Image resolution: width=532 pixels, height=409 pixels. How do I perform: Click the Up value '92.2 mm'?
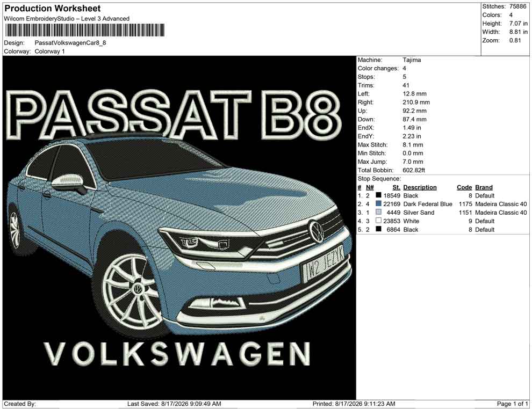414,111
